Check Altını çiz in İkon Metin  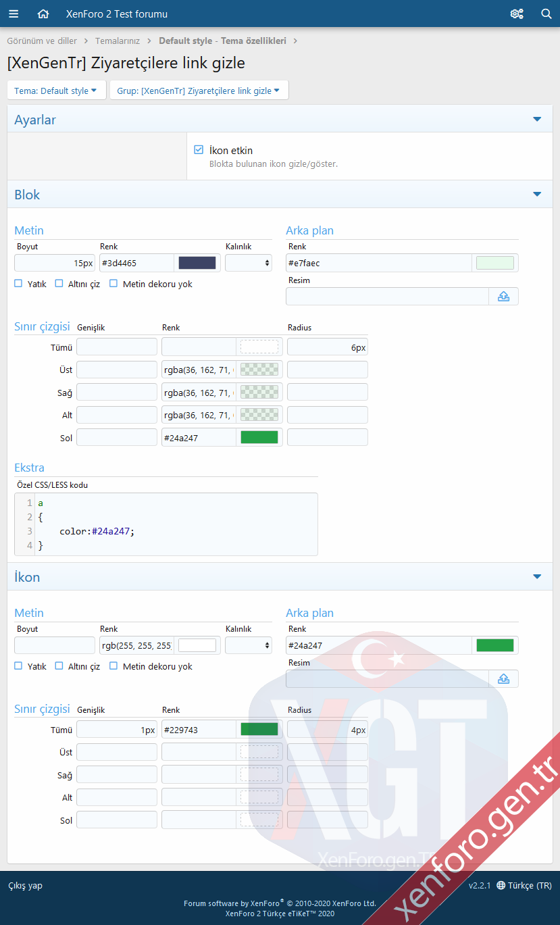59,666
